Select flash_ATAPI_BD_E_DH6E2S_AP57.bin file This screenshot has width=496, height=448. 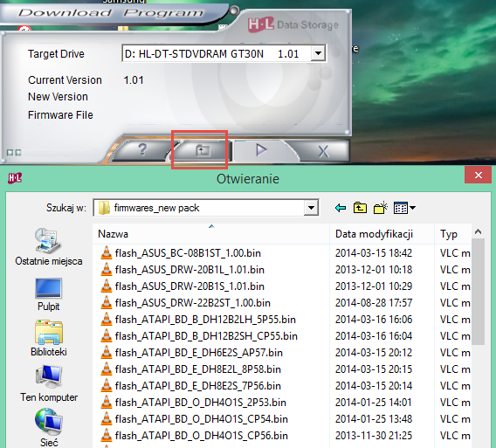pyautogui.click(x=198, y=353)
